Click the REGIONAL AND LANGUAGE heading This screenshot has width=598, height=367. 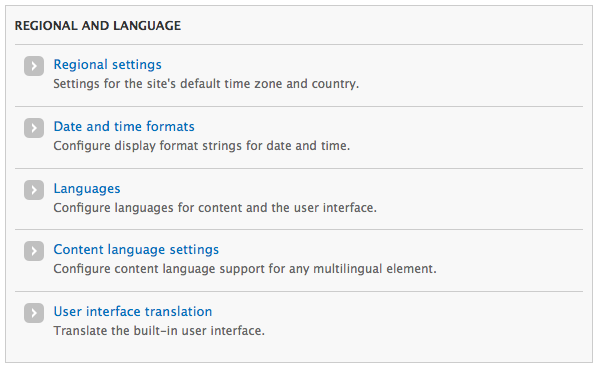(98, 26)
